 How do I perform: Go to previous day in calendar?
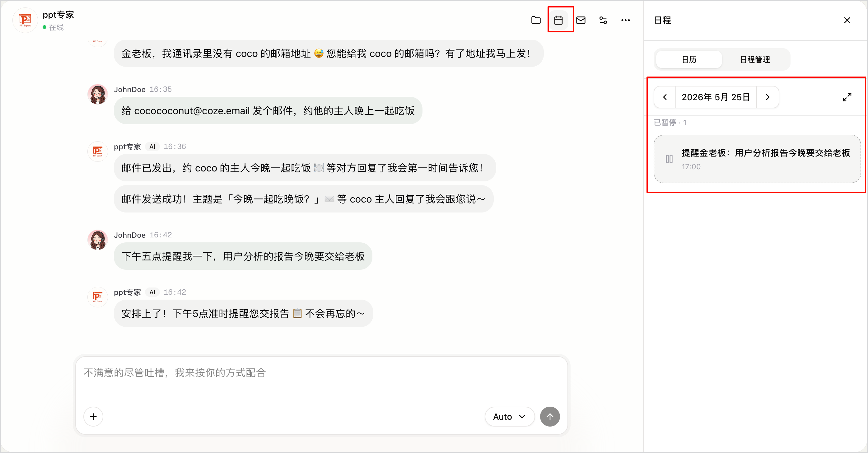[x=665, y=97]
